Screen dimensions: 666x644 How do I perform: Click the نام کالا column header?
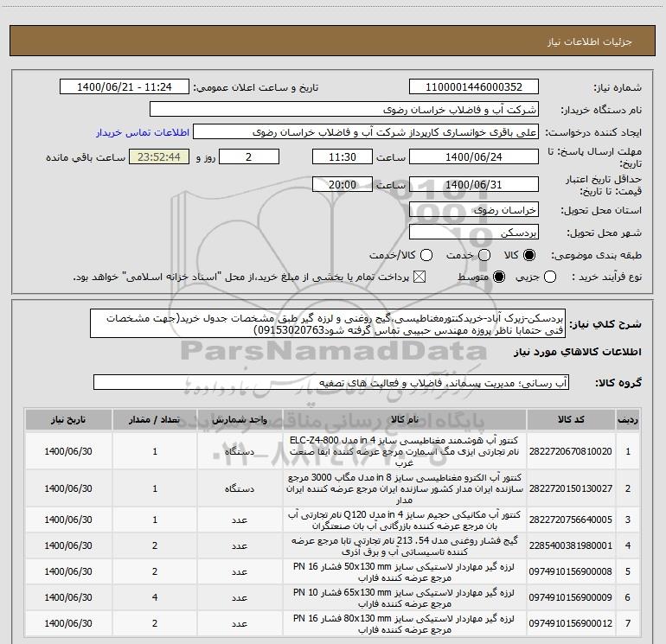(x=405, y=420)
